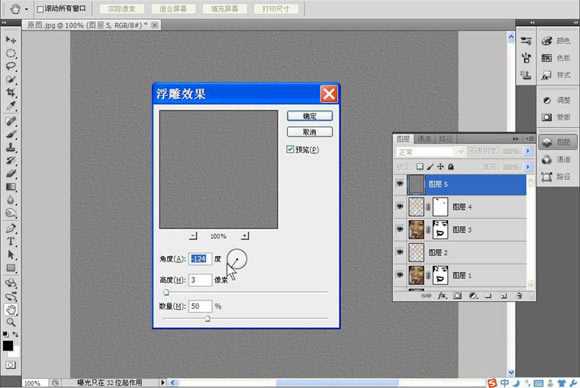The width and height of the screenshot is (580, 388).
Task: Switch to 图层 tab in Layers panel
Action: coord(403,139)
